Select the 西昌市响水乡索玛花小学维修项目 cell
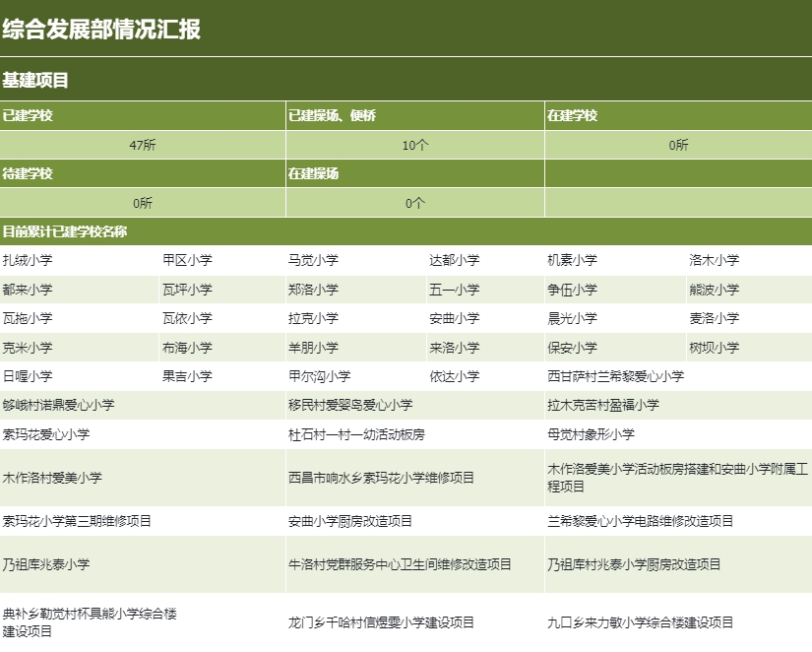The width and height of the screenshot is (812, 652). [414, 478]
